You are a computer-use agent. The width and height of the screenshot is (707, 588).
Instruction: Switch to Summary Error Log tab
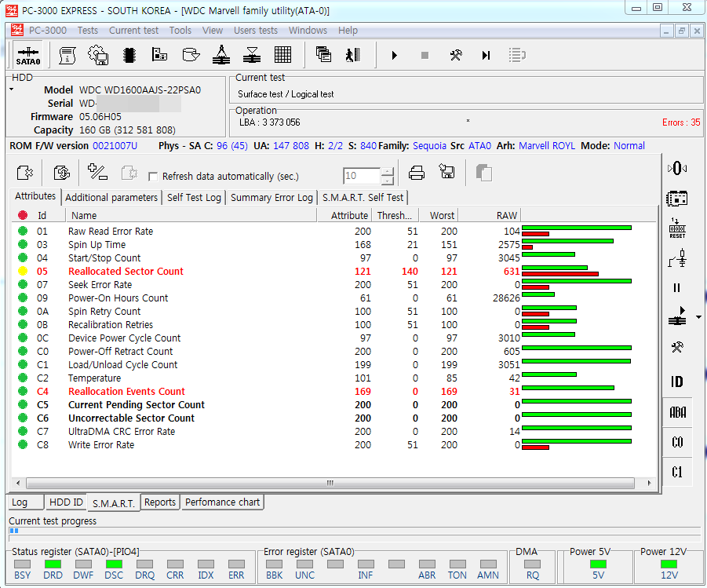272,197
